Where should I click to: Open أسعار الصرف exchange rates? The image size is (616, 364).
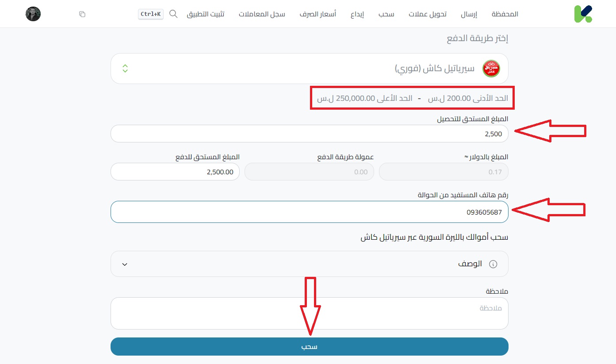click(318, 14)
